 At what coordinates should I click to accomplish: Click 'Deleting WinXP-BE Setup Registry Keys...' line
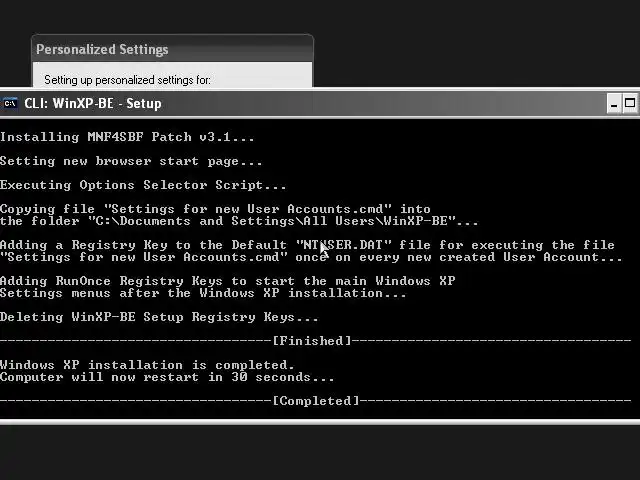tap(159, 317)
